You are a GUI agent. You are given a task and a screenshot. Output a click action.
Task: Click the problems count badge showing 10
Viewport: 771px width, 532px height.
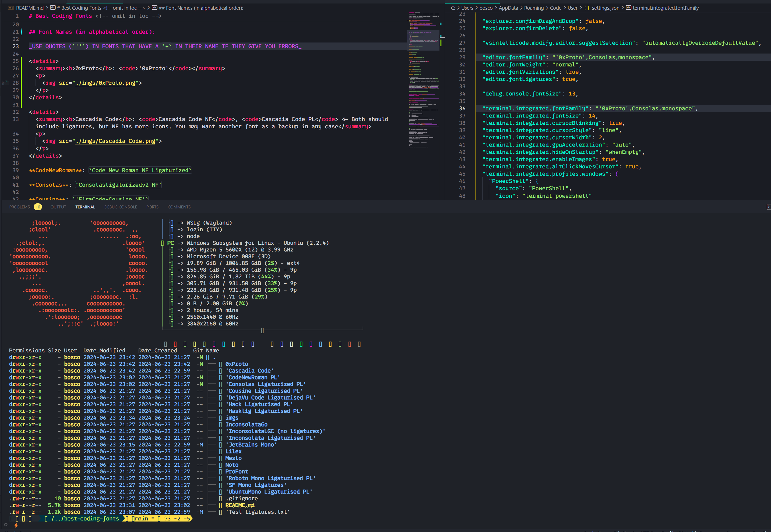point(38,207)
